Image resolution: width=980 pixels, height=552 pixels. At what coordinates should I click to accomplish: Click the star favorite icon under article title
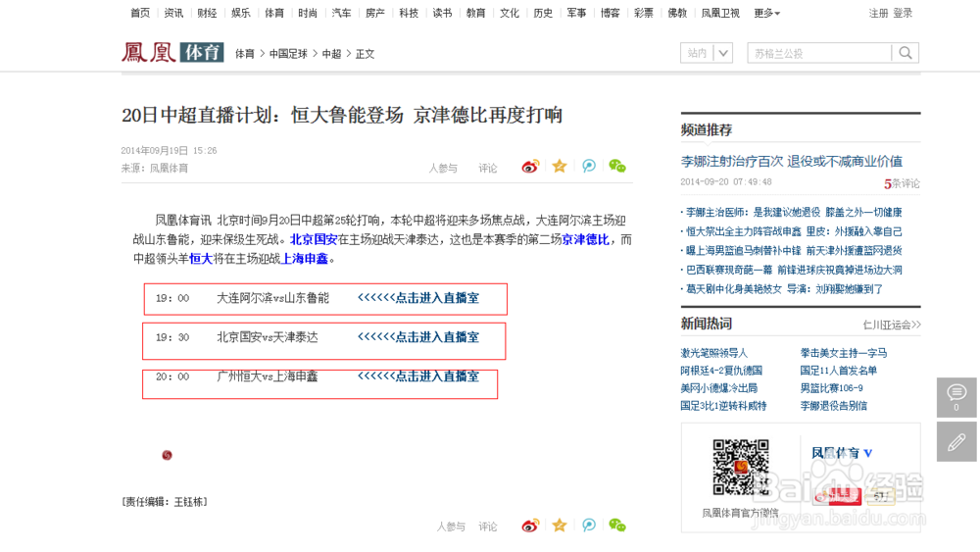(560, 166)
